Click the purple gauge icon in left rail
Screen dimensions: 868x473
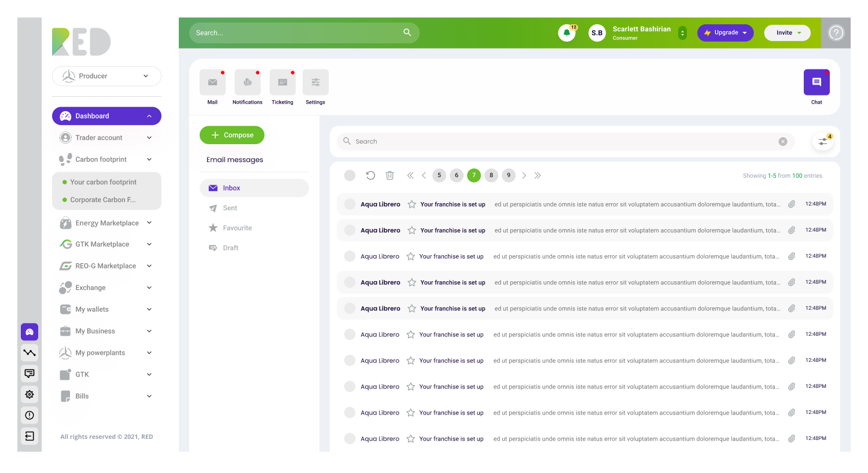[x=30, y=332]
